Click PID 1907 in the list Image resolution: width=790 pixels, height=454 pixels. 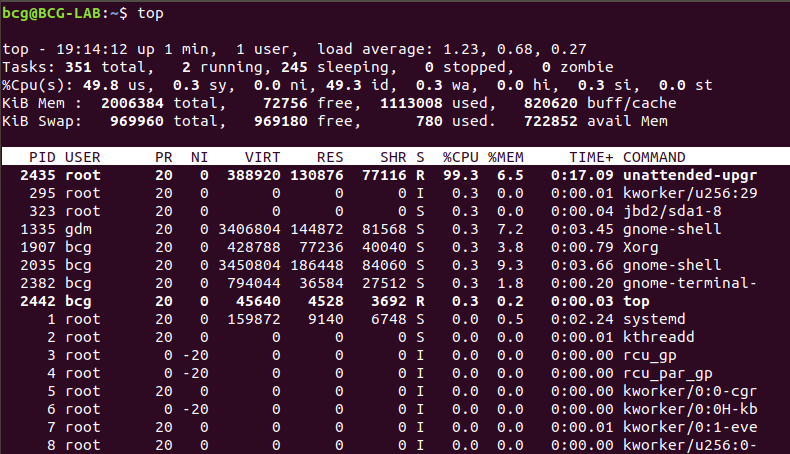(x=38, y=247)
